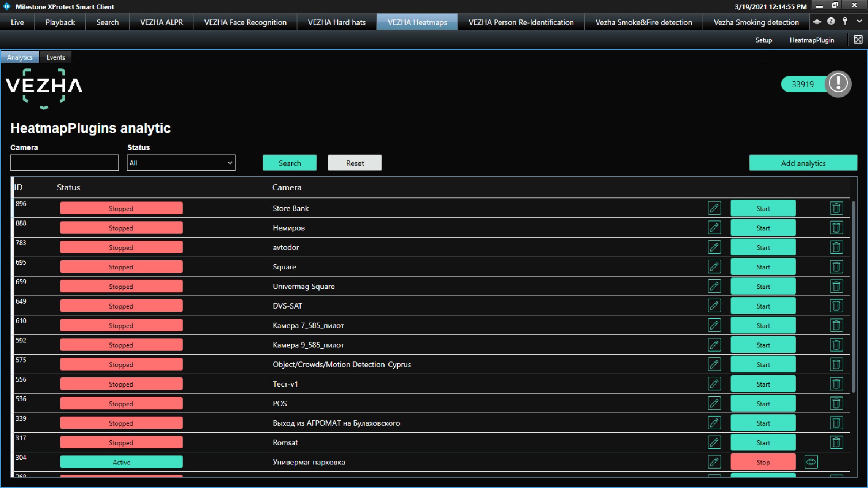Edit the Тест-v1 analytic
The width and height of the screenshot is (868, 488).
(x=714, y=384)
